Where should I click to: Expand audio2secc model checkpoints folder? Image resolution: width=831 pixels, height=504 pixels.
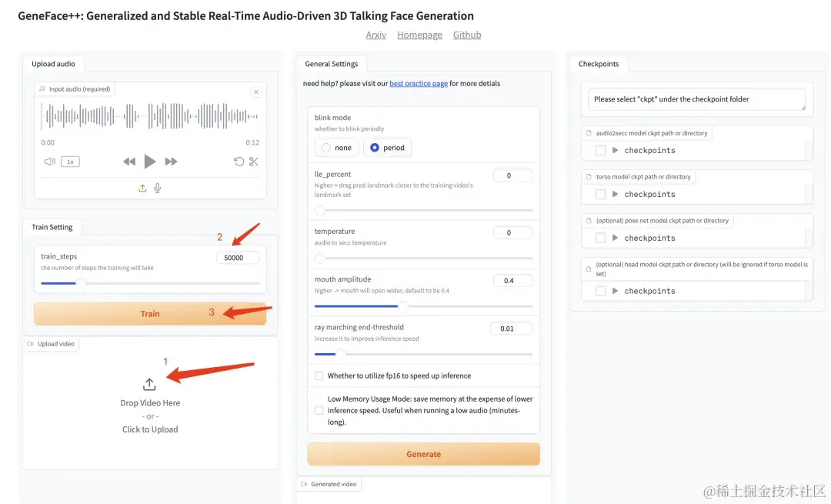[x=615, y=151]
